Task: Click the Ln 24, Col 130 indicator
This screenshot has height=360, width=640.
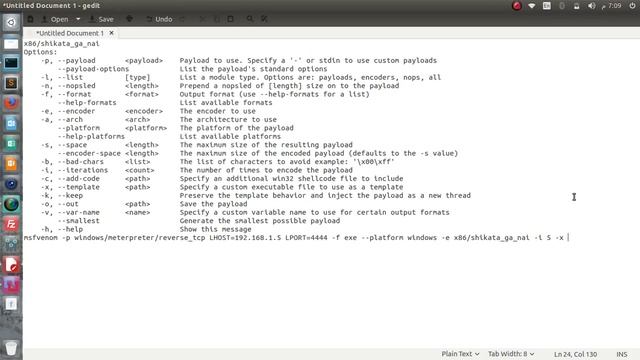Action: (575, 354)
